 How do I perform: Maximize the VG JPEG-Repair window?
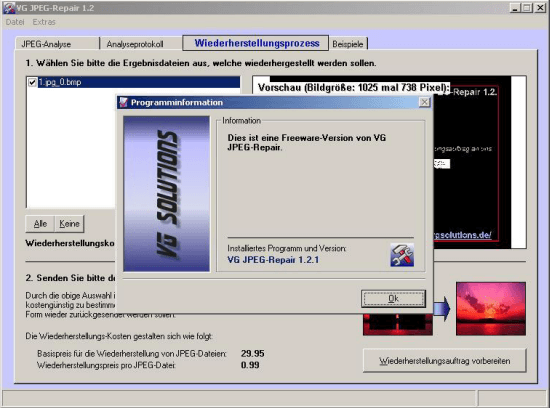click(527, 8)
